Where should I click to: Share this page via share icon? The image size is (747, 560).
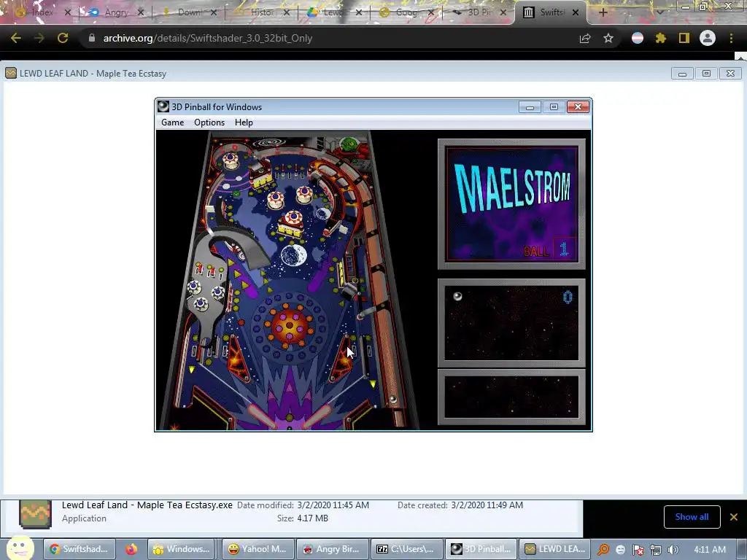click(585, 38)
